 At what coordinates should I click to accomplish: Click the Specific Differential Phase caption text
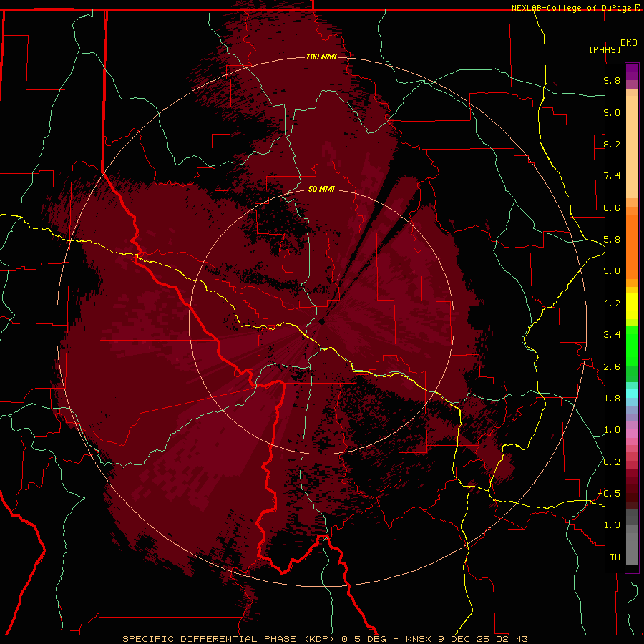point(326,639)
